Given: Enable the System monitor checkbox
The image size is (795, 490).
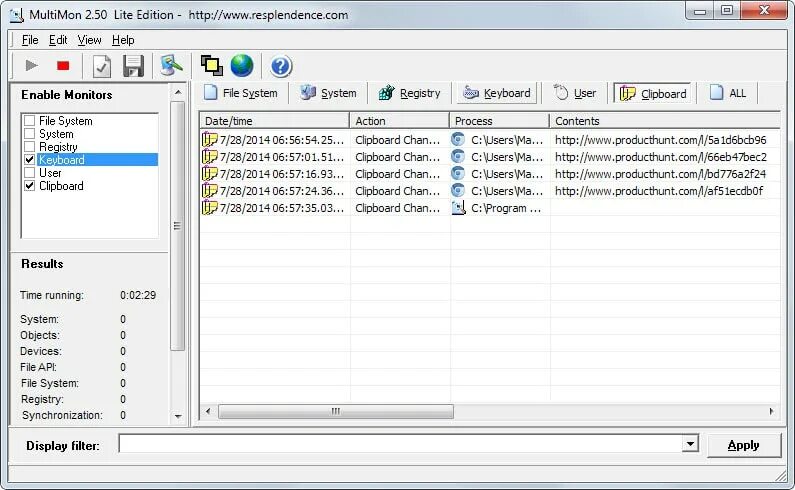Looking at the screenshot, I should click(30, 134).
